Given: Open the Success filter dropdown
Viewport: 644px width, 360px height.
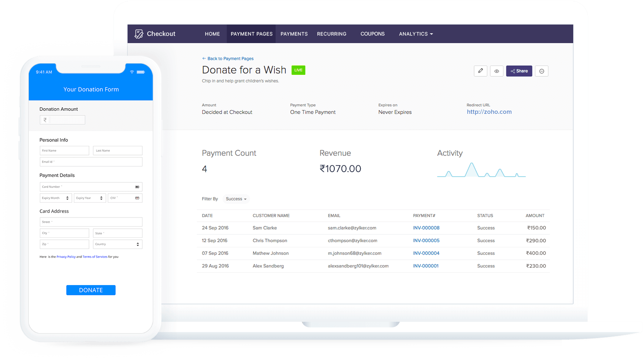Looking at the screenshot, I should point(236,199).
